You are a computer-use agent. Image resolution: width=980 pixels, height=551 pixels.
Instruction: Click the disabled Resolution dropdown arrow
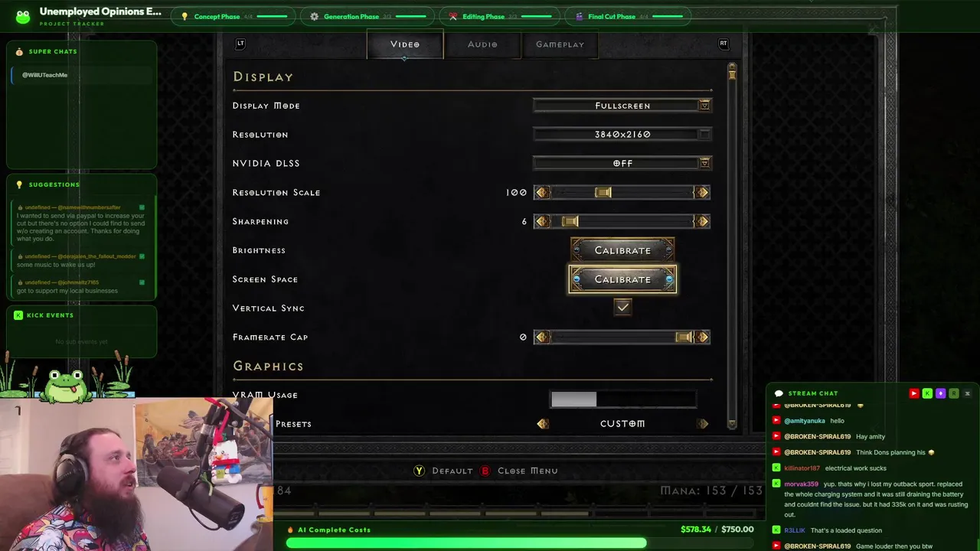[704, 135]
